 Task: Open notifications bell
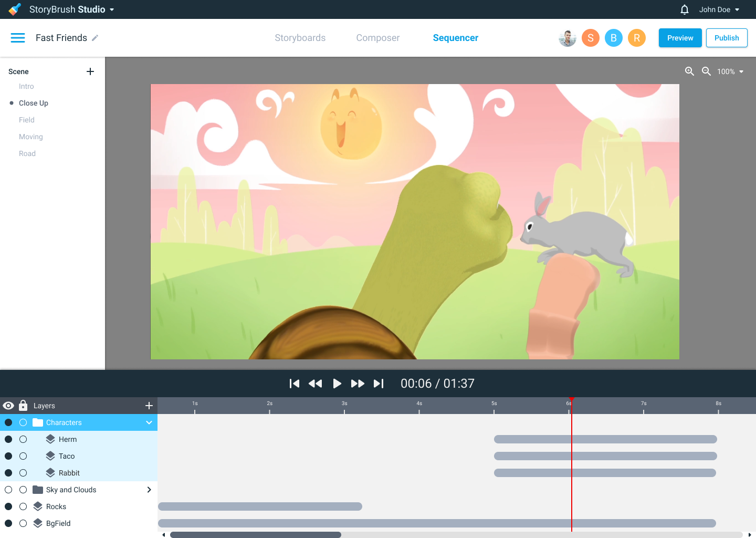pyautogui.click(x=684, y=9)
